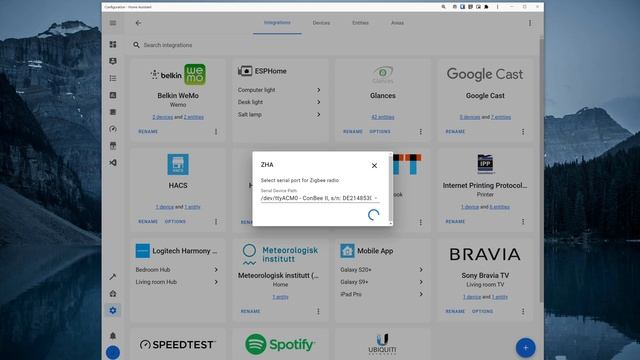Open Meteorologisk institutt card three-dot menu
This screenshot has height=360, width=640.
coord(318,311)
